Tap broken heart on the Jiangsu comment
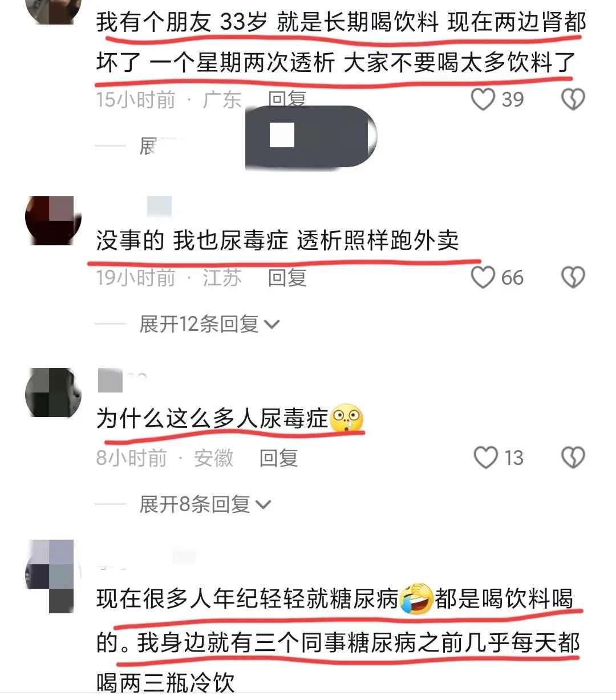The width and height of the screenshot is (616, 700). [573, 277]
